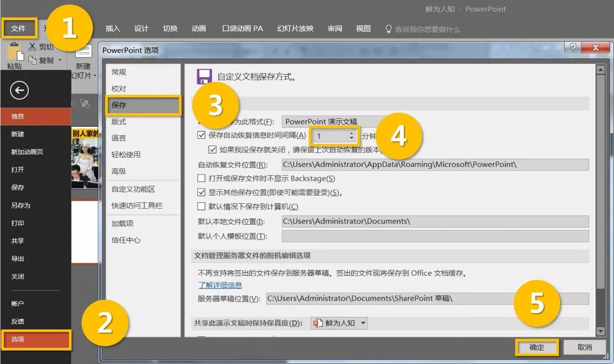This screenshot has width=614, height=364.
Task: Click the purple floppy disk save icon
Action: (204, 77)
